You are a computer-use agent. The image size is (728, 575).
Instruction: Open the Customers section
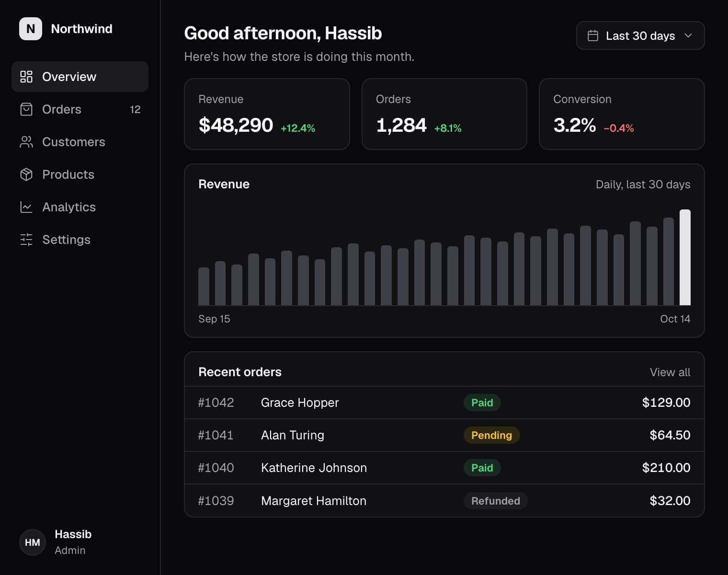(x=80, y=142)
